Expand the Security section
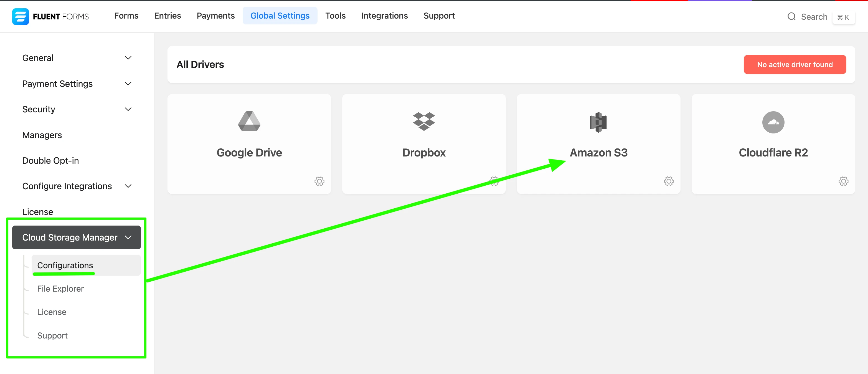The height and width of the screenshot is (374, 868). 128,109
